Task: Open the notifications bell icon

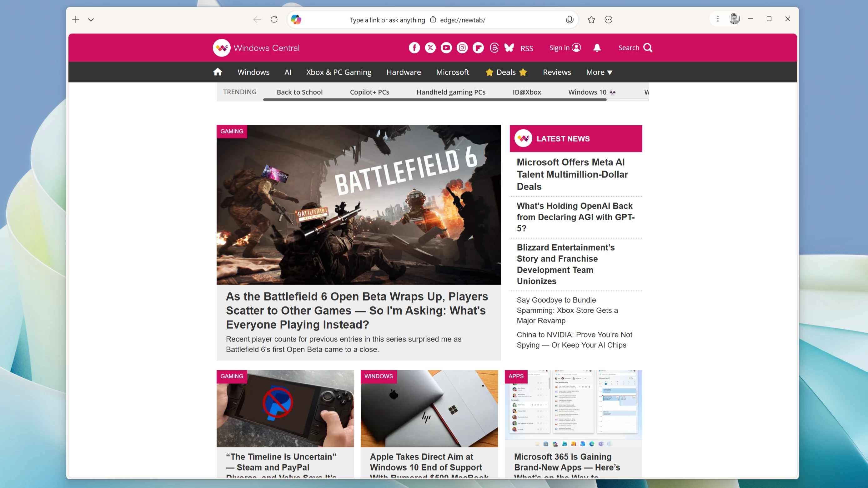Action: [597, 48]
